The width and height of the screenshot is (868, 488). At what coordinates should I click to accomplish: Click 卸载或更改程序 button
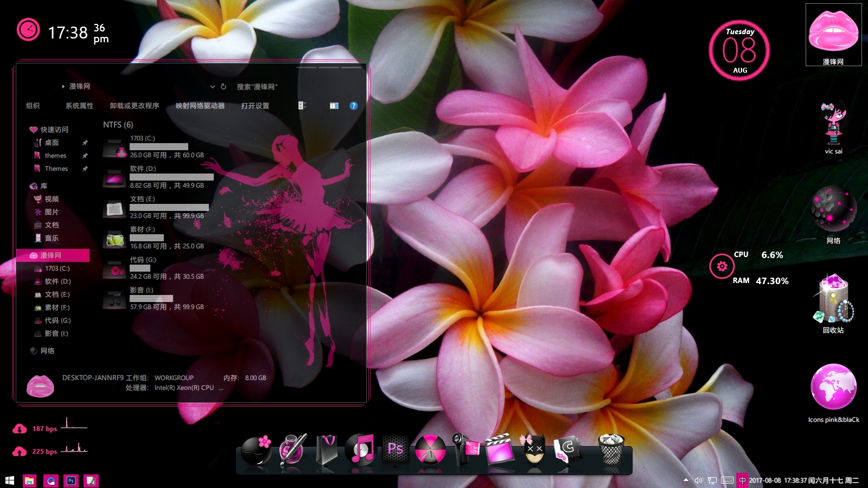[135, 106]
